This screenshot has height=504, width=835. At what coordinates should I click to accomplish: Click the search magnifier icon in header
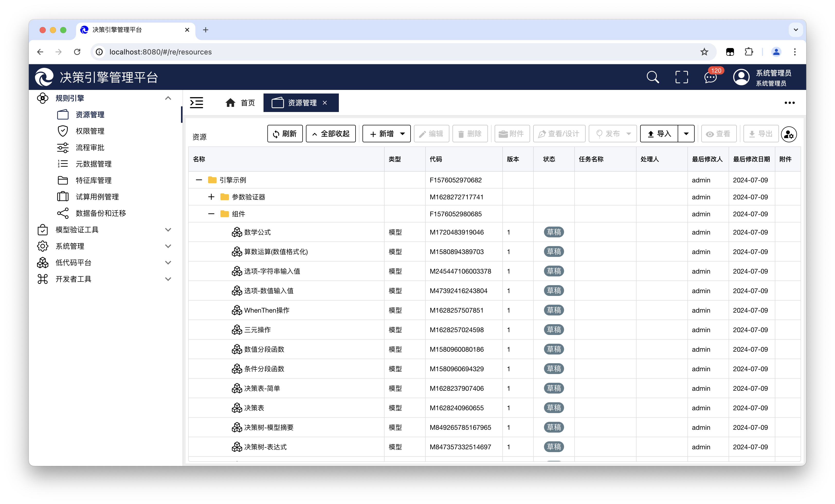pos(652,77)
